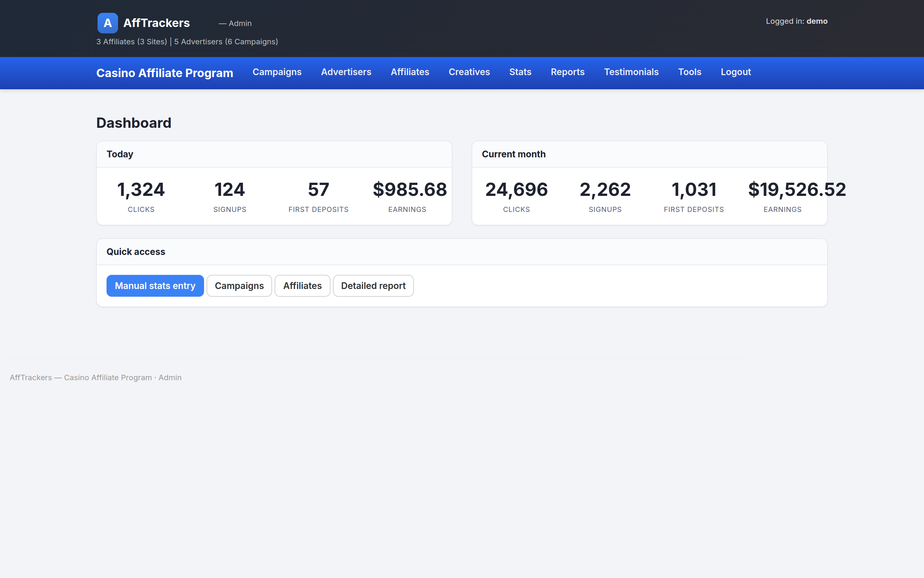Image resolution: width=924 pixels, height=578 pixels.
Task: Click today's earnings $985.68
Action: click(410, 189)
